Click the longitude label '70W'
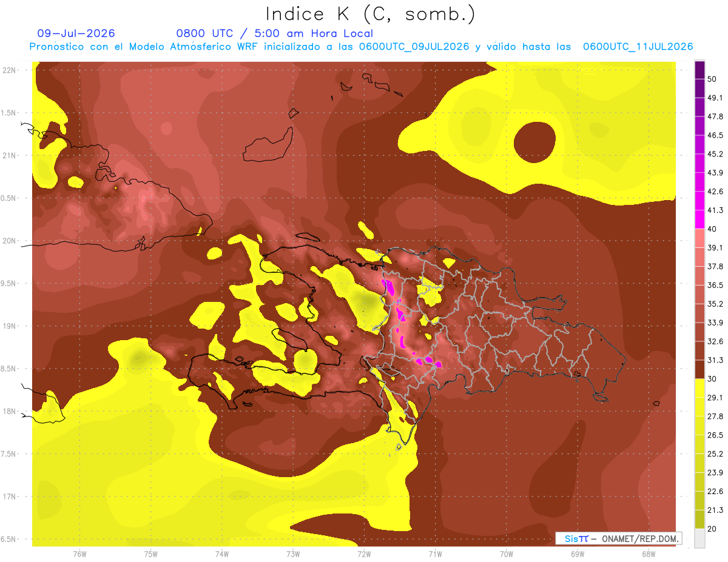This screenshot has width=728, height=562. coord(506,554)
